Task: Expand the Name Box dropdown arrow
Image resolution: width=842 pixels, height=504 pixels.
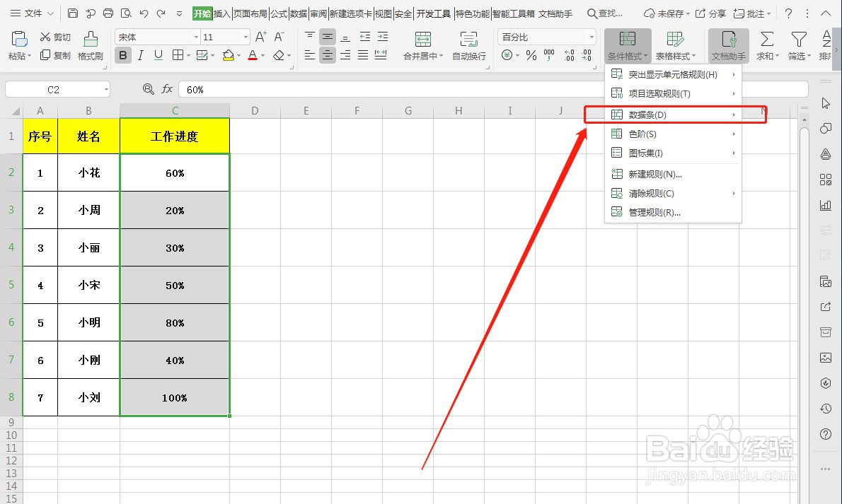Action: pos(106,89)
